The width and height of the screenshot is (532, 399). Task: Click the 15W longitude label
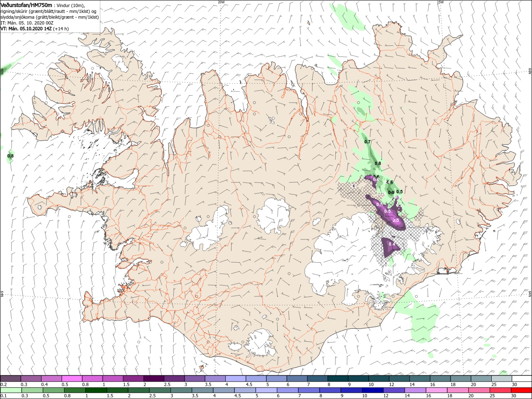[x=440, y=2]
